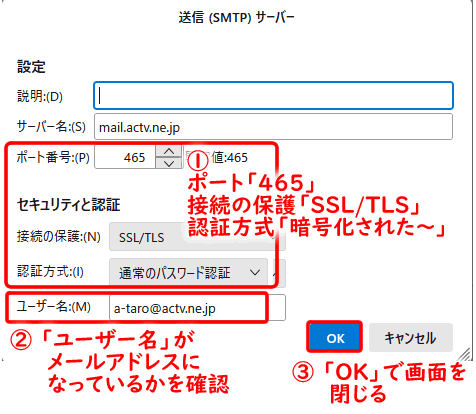Open the 接続の保護 dropdown showing SSL/TLS

pos(197,237)
